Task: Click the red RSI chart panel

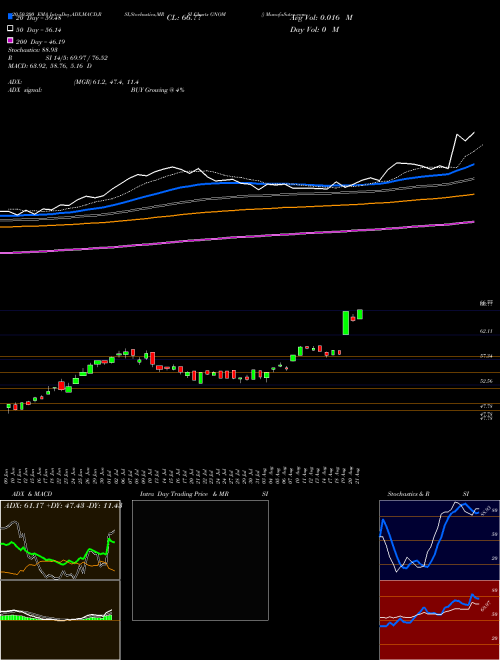Action: pos(439,620)
